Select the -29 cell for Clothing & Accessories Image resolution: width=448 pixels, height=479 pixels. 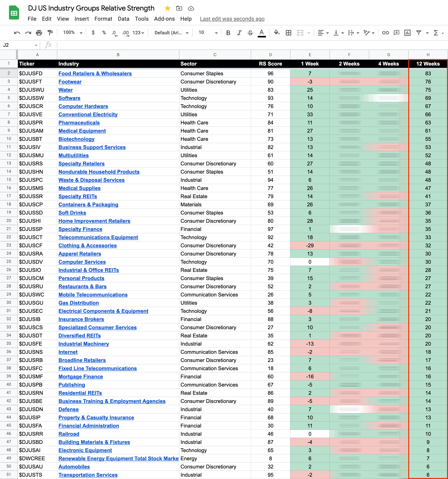click(x=310, y=246)
